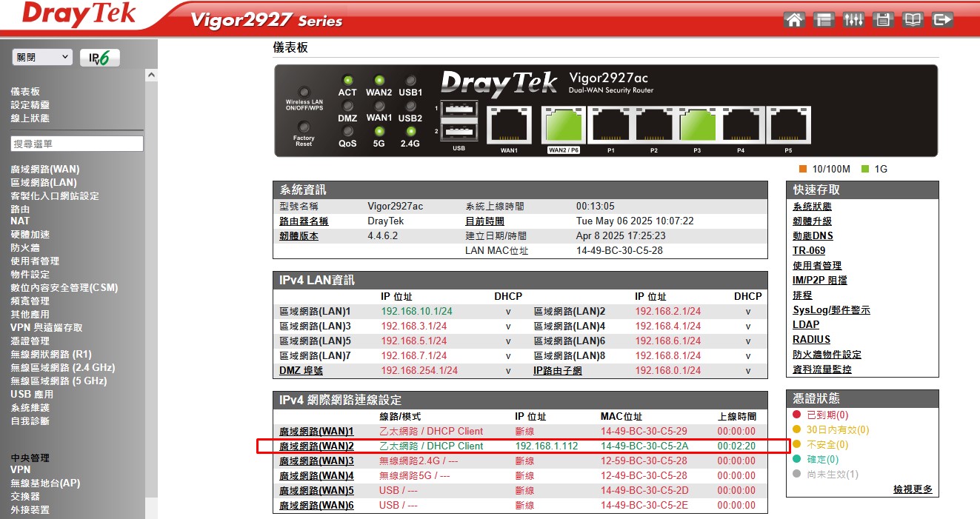This screenshot has height=519, width=980.
Task: Click the sidebar scroll up arrow
Action: [152, 76]
